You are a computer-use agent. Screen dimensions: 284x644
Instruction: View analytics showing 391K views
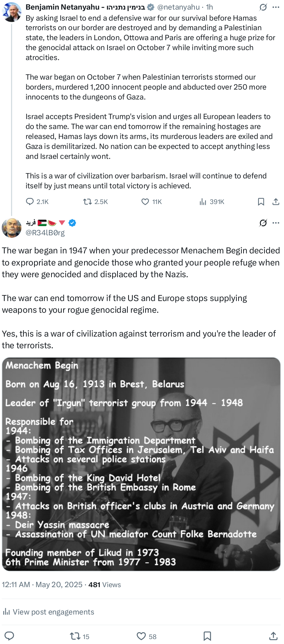click(x=203, y=202)
